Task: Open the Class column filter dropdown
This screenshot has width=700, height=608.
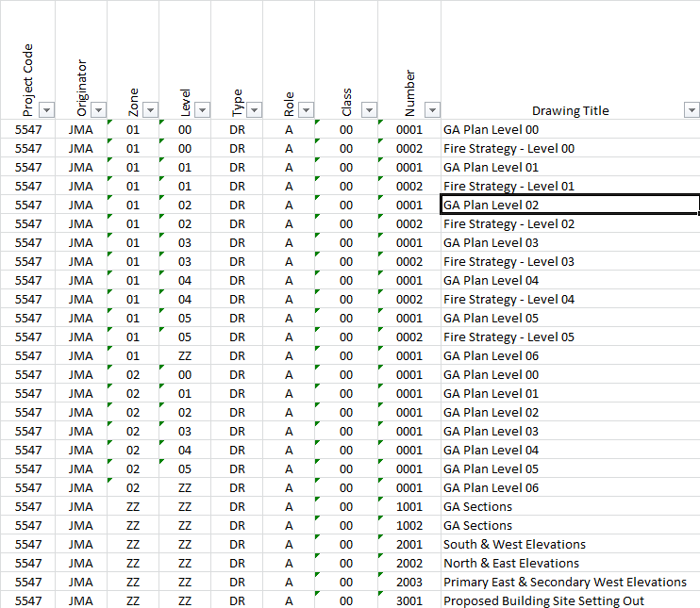Action: tap(369, 109)
